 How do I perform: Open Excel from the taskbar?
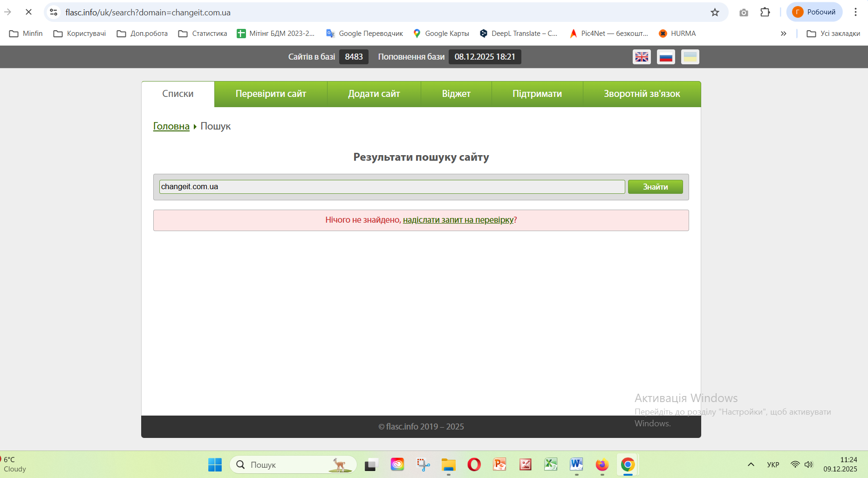tap(551, 464)
